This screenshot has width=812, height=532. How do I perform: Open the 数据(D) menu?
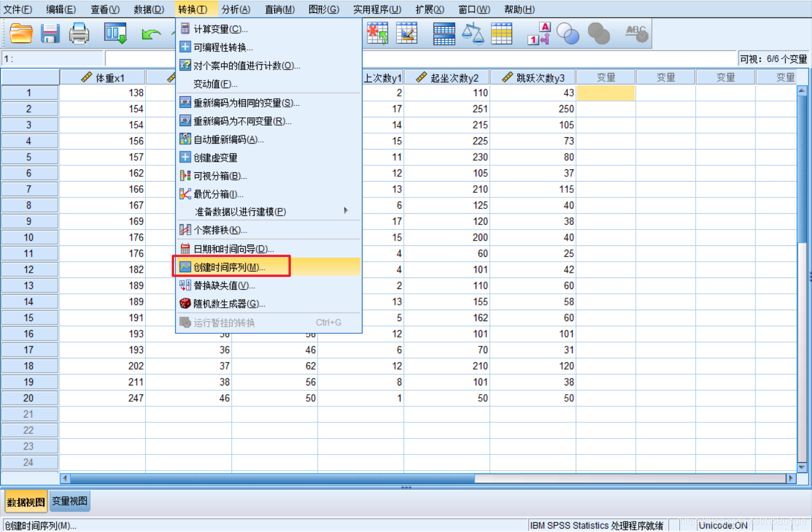click(x=149, y=9)
